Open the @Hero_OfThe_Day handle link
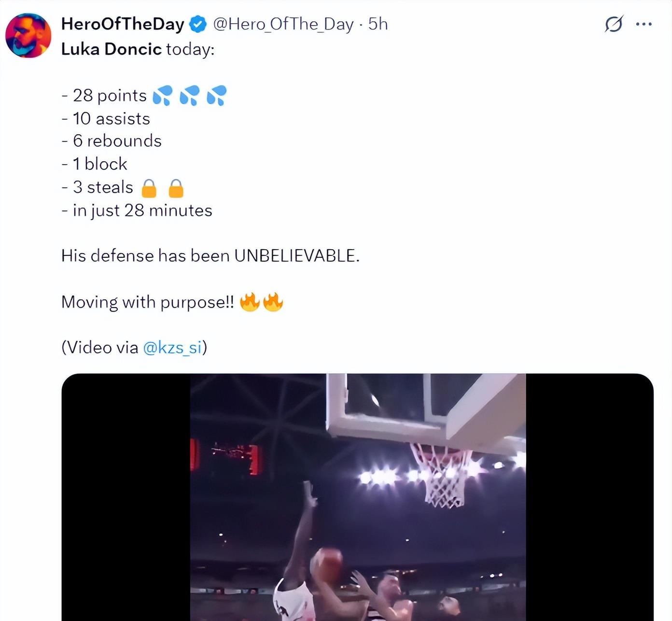Viewport: 672px width, 621px height. (x=283, y=24)
